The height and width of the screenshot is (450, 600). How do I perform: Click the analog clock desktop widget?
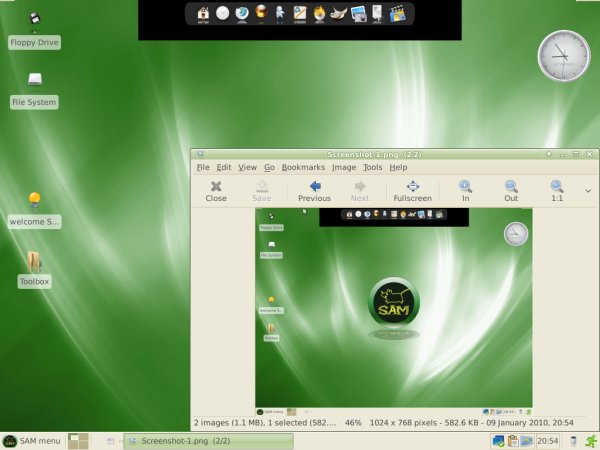(564, 56)
